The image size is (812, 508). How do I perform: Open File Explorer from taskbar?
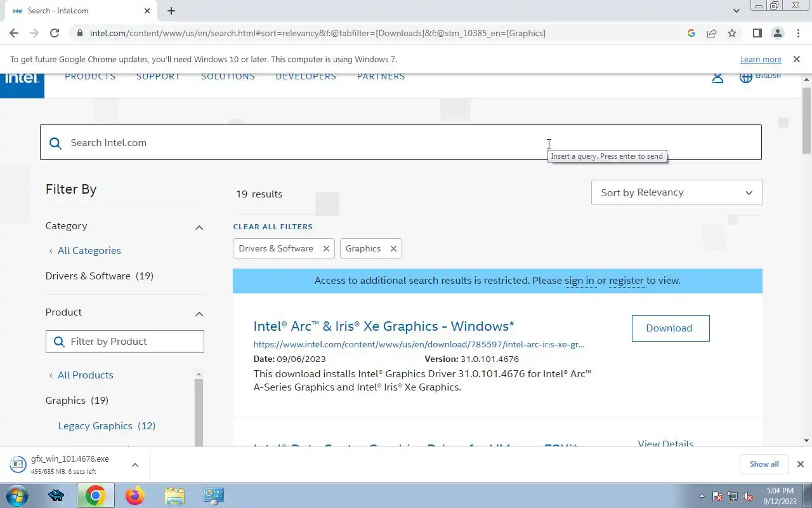pos(174,495)
